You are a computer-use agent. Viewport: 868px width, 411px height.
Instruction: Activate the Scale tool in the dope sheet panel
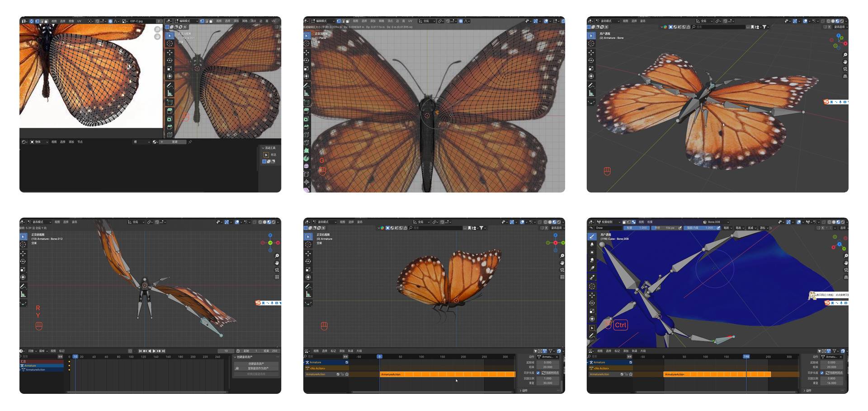(x=23, y=269)
